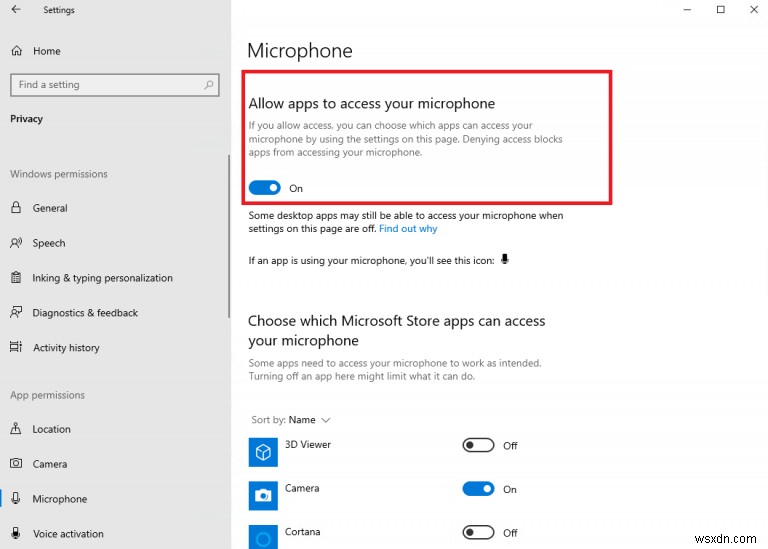Enable microphone access for Cortana
The height and width of the screenshot is (549, 768).
point(478,532)
